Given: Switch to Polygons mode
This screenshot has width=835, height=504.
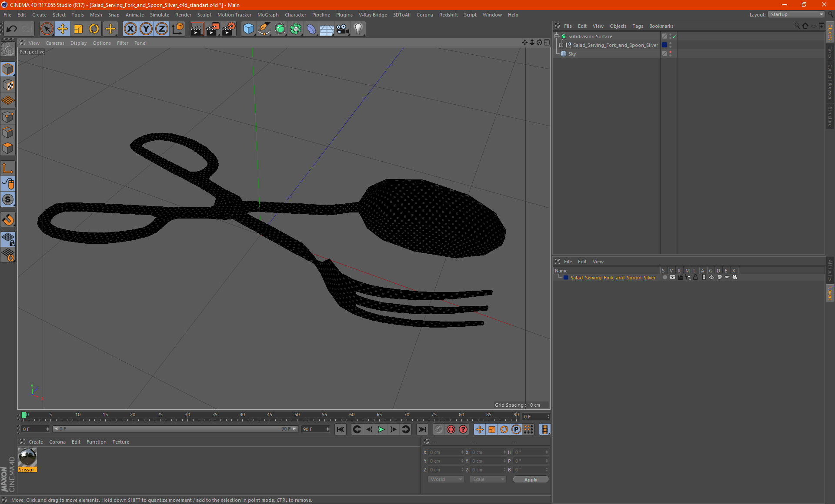Looking at the screenshot, I should point(8,148).
